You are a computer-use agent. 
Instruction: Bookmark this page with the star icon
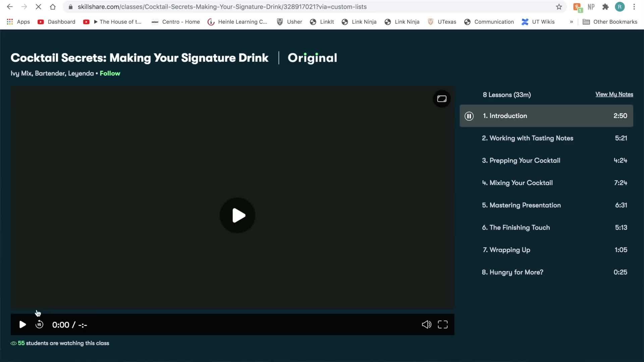click(x=559, y=7)
